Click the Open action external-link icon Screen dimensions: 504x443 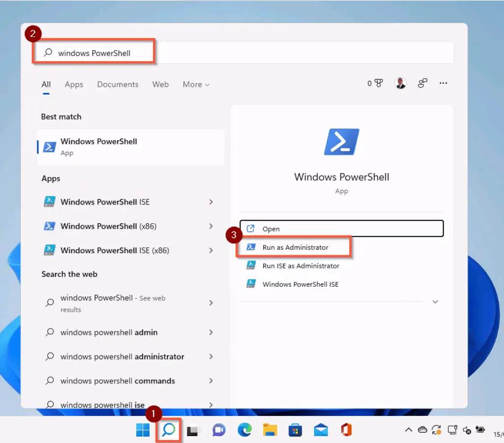pos(251,229)
